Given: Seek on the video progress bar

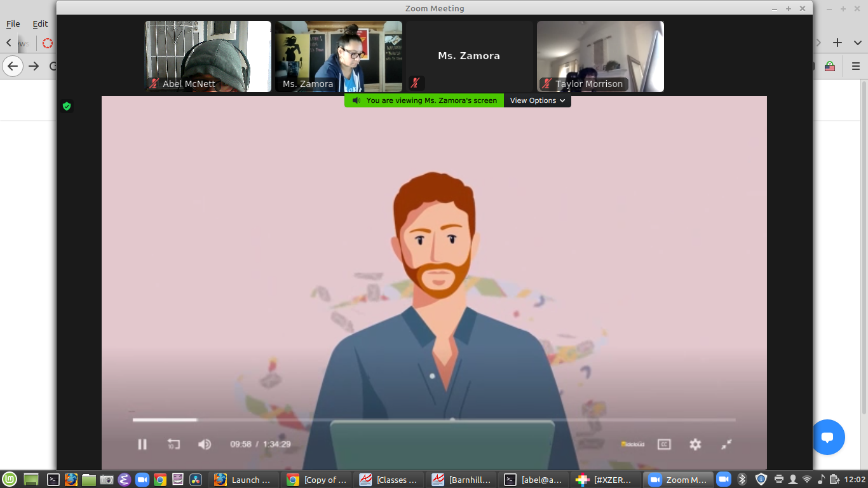Looking at the screenshot, I should pos(434,420).
